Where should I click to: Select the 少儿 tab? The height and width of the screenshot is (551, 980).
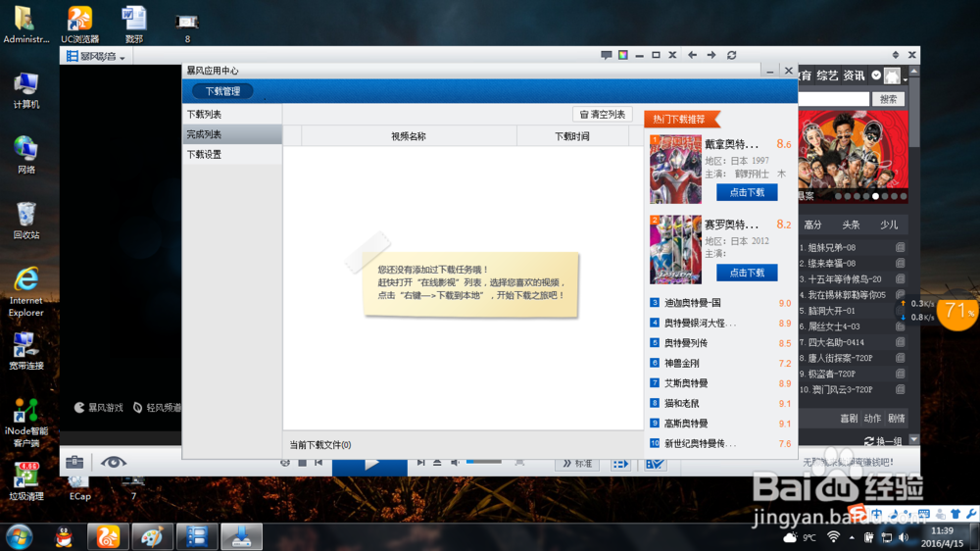(x=889, y=225)
